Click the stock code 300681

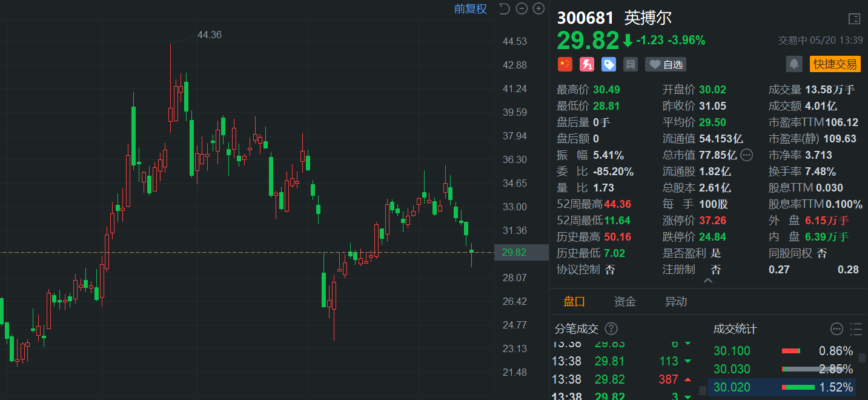click(x=585, y=18)
